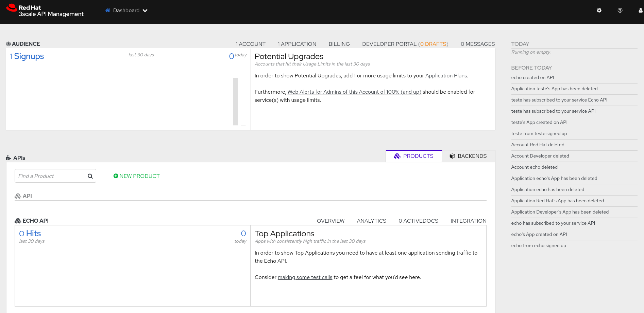Click the Red Hat 3scale logo
This screenshot has width=644, height=313.
[45, 11]
